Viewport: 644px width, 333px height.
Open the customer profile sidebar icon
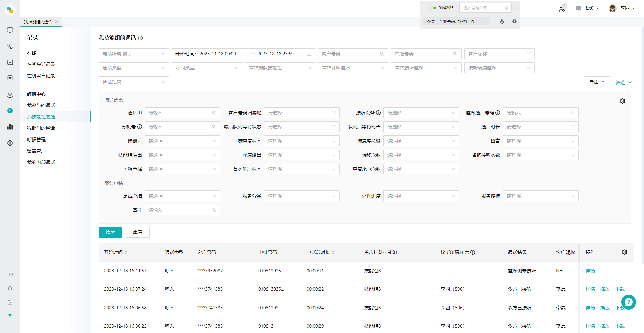10,95
